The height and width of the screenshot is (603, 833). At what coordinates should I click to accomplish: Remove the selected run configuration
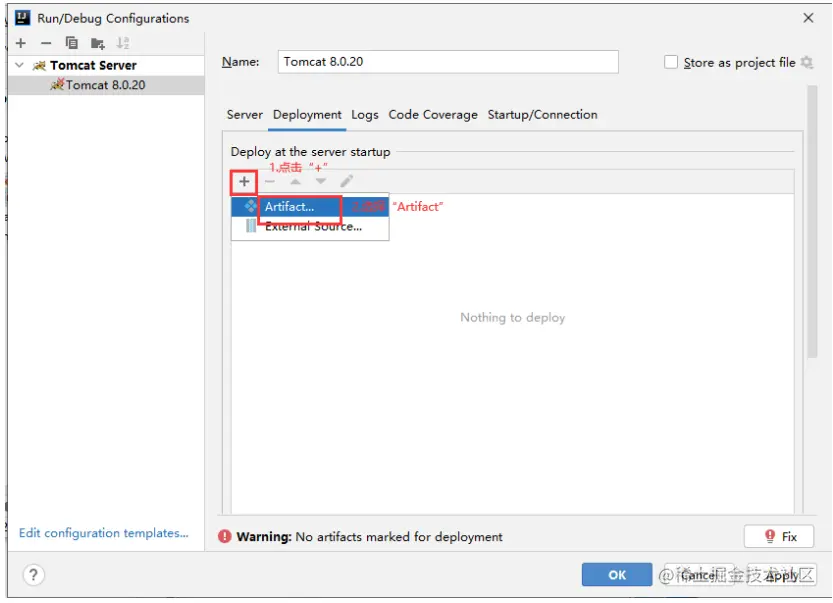[46, 43]
